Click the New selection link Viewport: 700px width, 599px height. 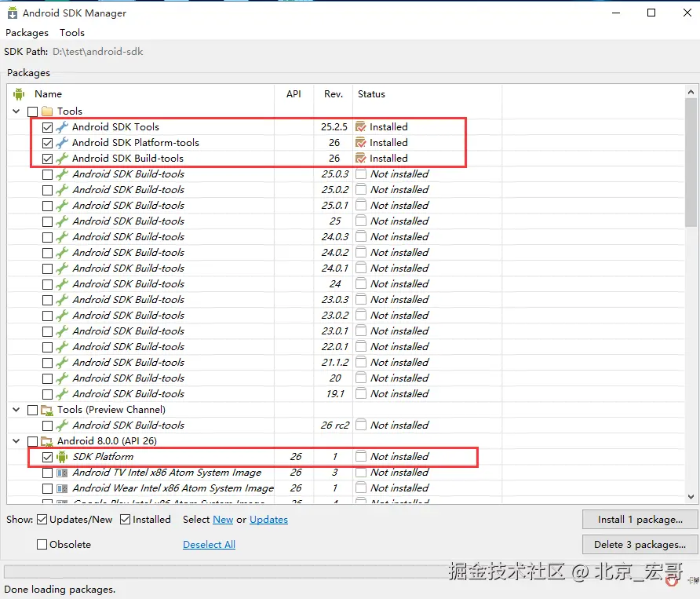pyautogui.click(x=223, y=520)
